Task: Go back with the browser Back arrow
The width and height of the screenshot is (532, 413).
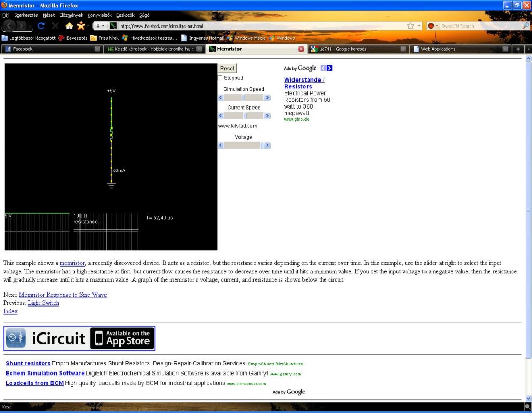Action: pyautogui.click(x=9, y=26)
